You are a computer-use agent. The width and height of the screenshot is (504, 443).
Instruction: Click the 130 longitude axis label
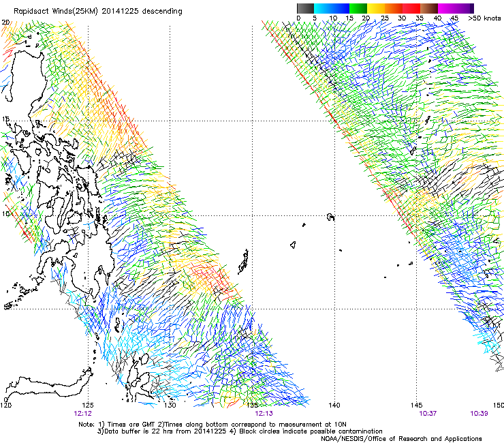[170, 405]
